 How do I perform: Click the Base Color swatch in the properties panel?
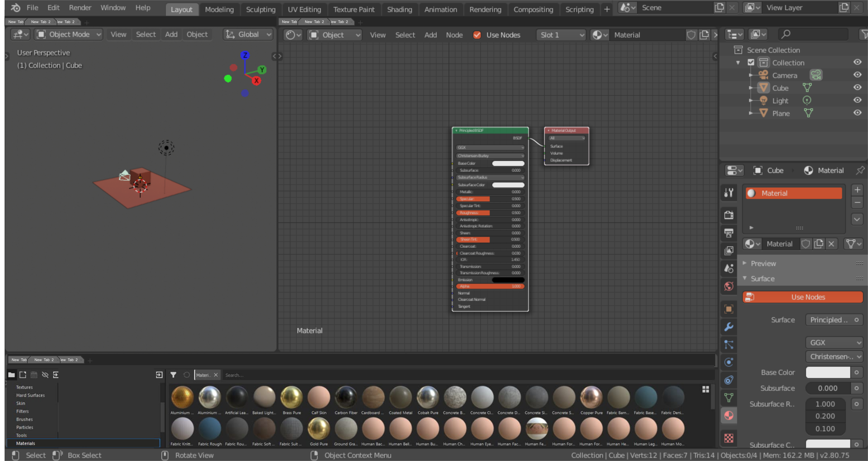pyautogui.click(x=828, y=372)
